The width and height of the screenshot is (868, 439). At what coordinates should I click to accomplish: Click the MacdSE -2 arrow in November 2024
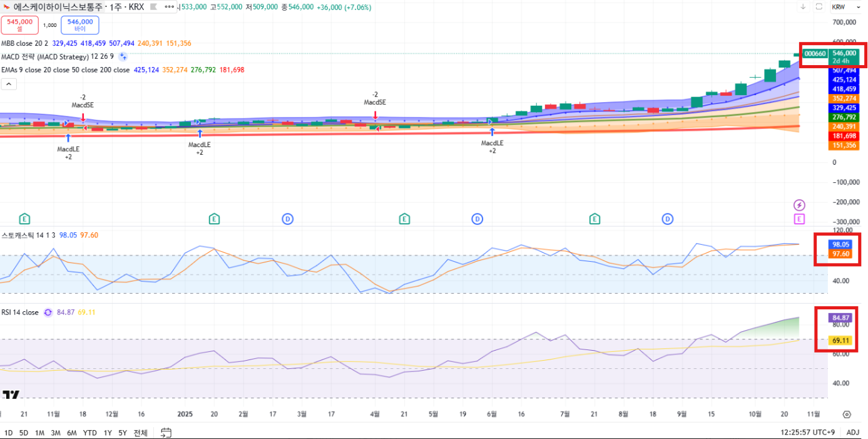83,117
